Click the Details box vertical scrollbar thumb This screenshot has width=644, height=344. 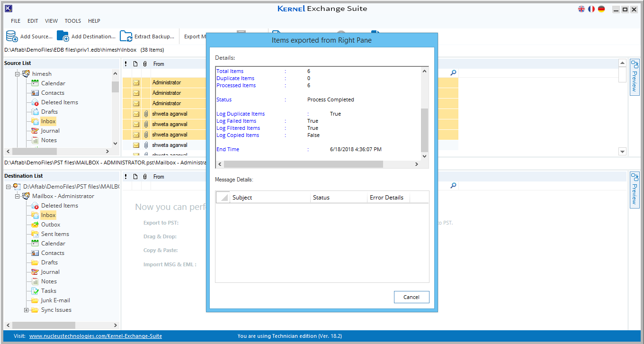coord(424,129)
